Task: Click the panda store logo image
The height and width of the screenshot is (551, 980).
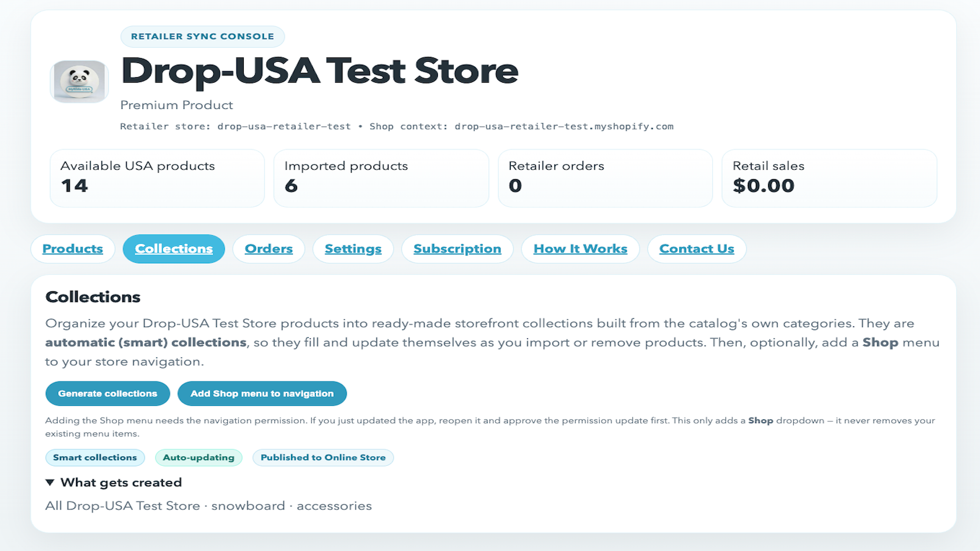Action: 79,81
